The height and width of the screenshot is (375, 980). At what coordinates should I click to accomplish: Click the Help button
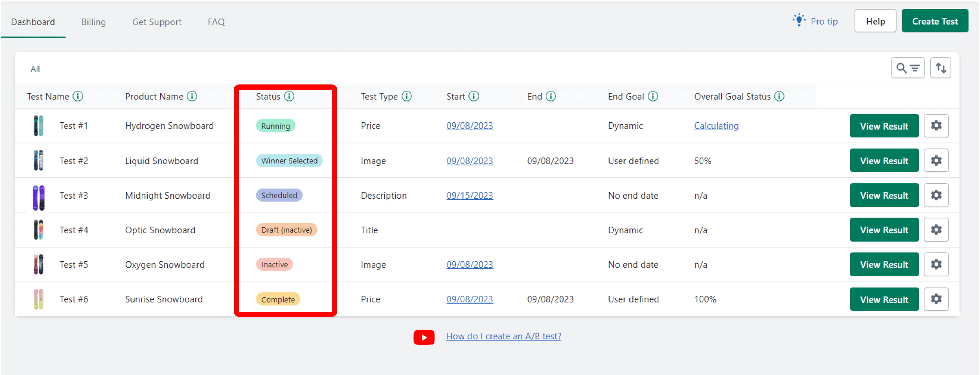coord(875,21)
